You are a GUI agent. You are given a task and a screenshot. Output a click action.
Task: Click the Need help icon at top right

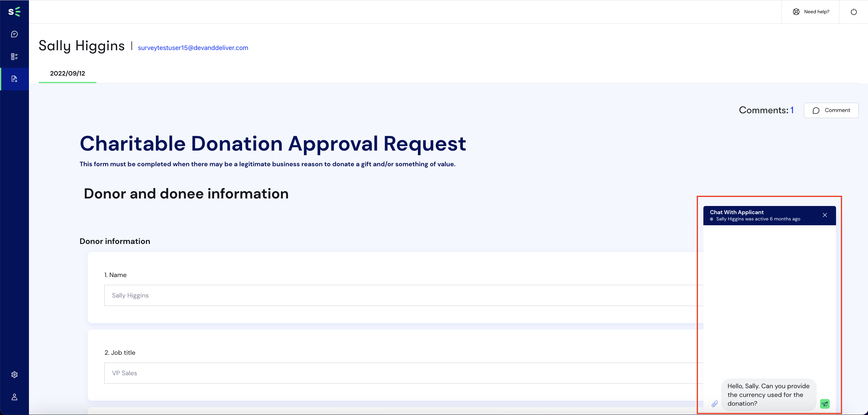pos(796,11)
